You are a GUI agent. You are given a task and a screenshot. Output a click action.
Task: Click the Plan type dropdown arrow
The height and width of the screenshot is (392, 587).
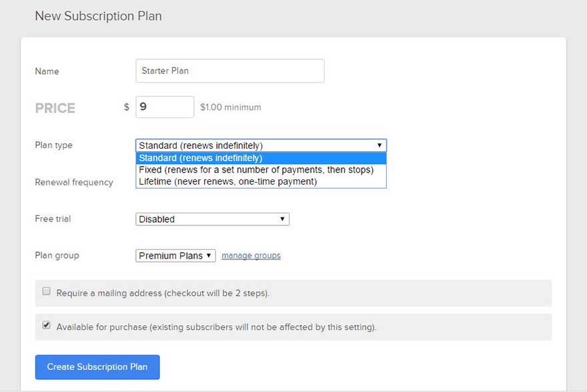point(380,145)
